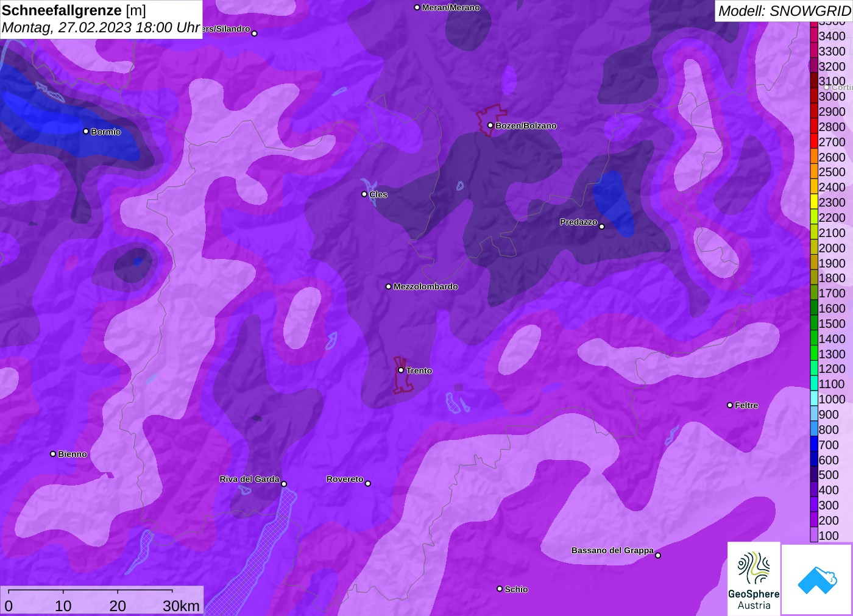Select the legend value "500"
This screenshot has height=616, width=853.
829,475
